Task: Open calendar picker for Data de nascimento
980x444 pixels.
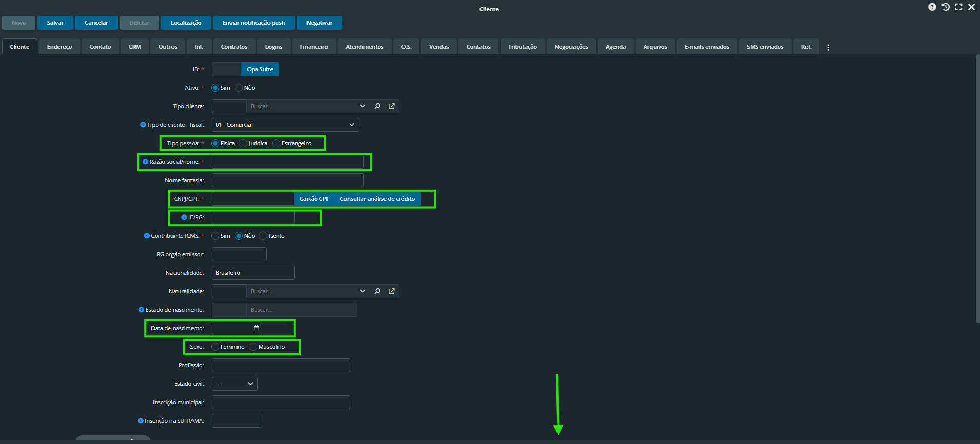Action: pos(256,328)
